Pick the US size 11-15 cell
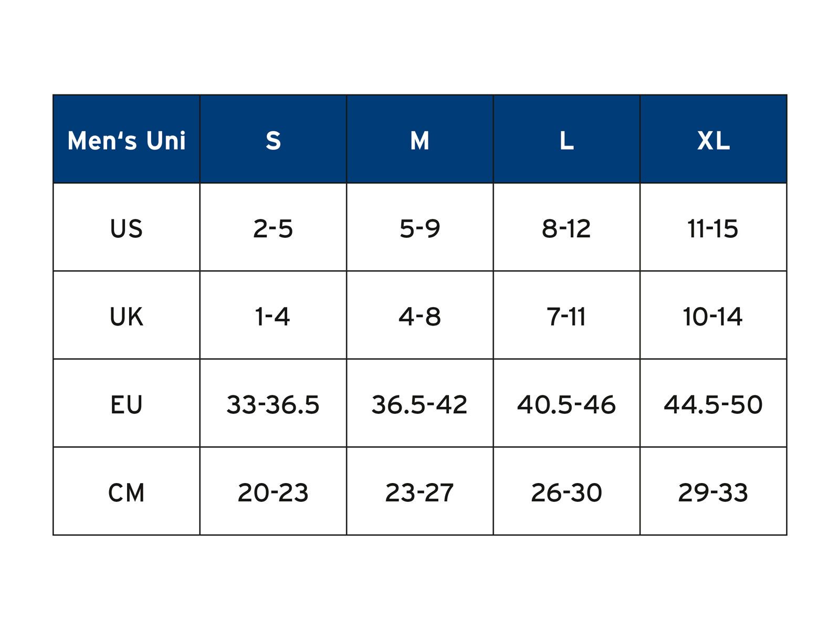The height and width of the screenshot is (630, 840). click(x=713, y=228)
